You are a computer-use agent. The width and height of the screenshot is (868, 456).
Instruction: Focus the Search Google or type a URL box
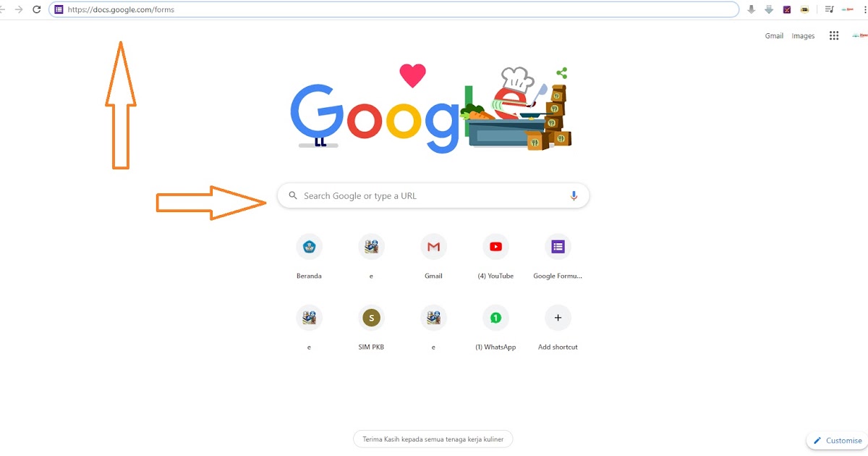[433, 195]
